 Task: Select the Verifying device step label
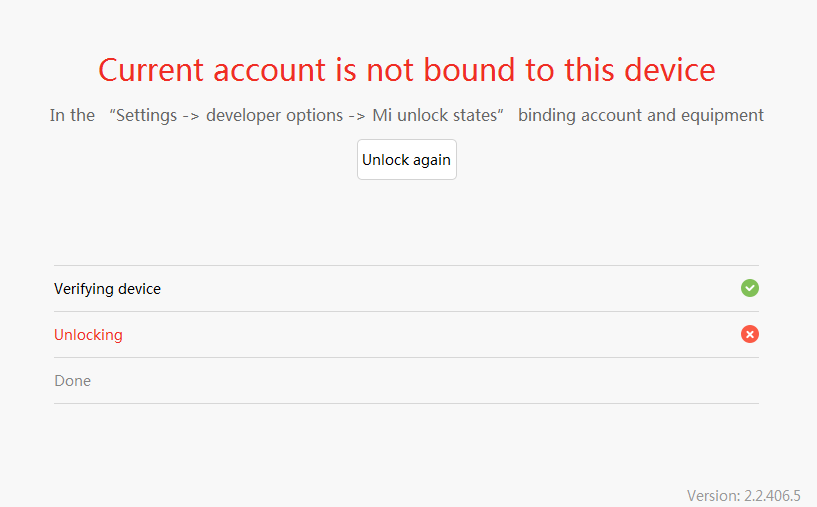pos(107,289)
